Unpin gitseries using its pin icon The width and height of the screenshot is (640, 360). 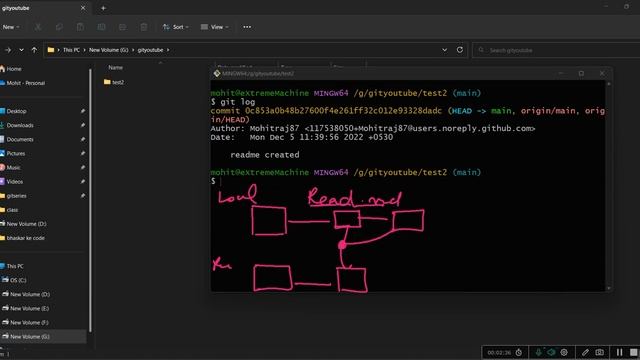coord(83,196)
